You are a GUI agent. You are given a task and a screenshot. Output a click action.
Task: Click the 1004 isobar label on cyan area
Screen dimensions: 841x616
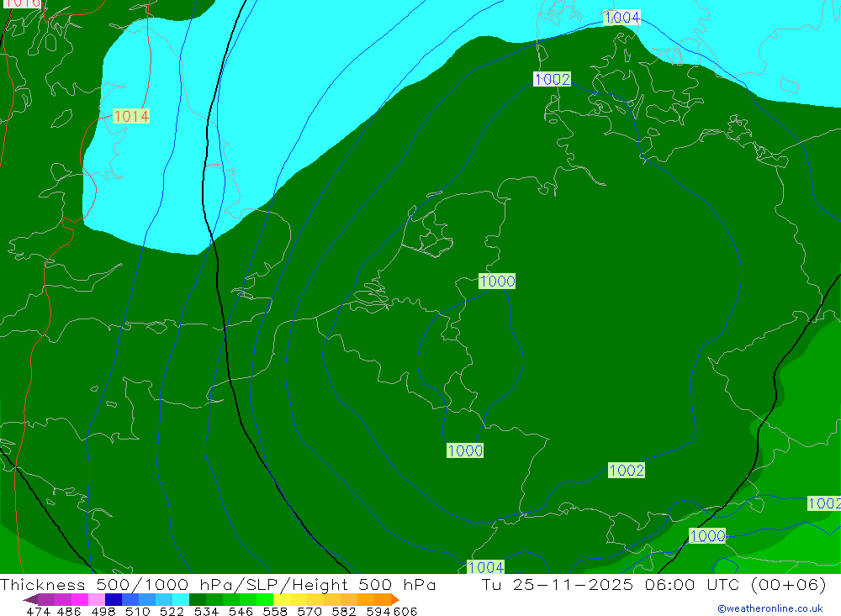pos(621,17)
